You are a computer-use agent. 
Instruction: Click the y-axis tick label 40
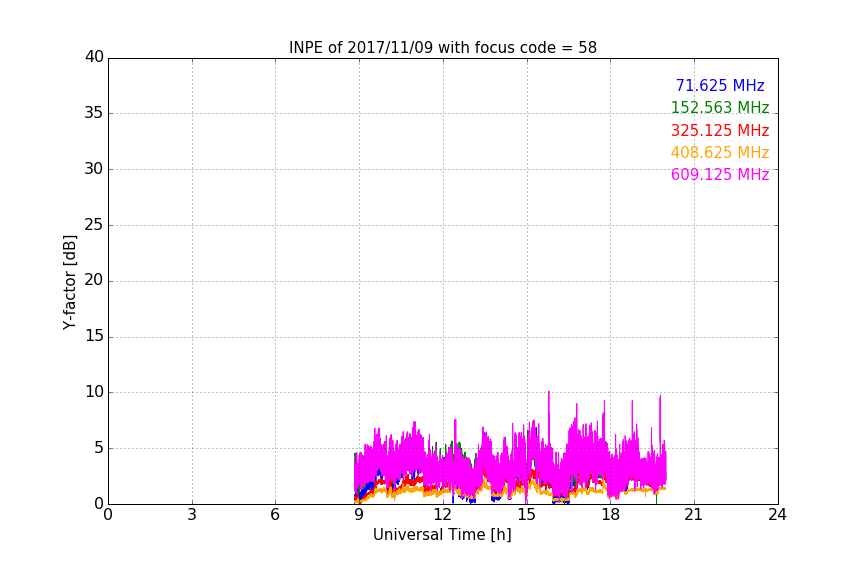pos(94,57)
